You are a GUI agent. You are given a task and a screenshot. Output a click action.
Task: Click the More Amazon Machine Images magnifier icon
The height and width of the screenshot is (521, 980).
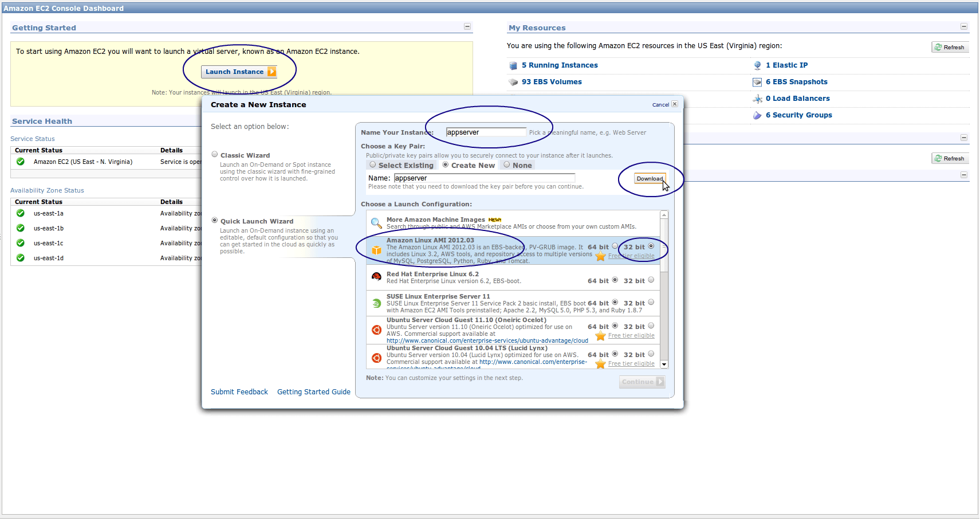click(x=376, y=223)
